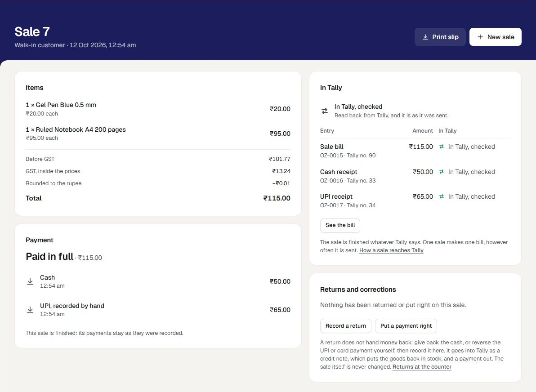Click the sync arrows icon beside 'In Tally, checked' heading

(x=325, y=111)
